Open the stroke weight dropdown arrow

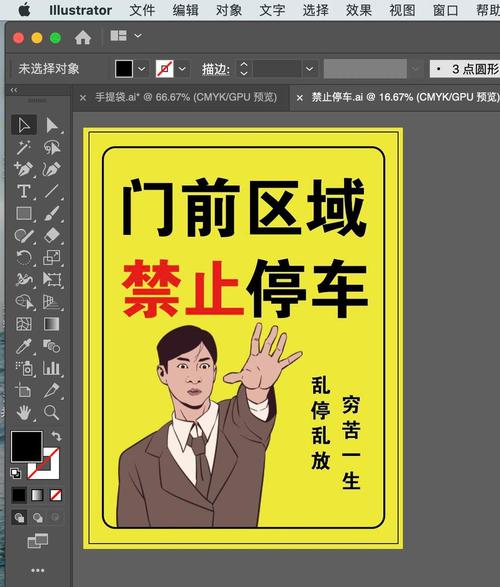pos(310,69)
